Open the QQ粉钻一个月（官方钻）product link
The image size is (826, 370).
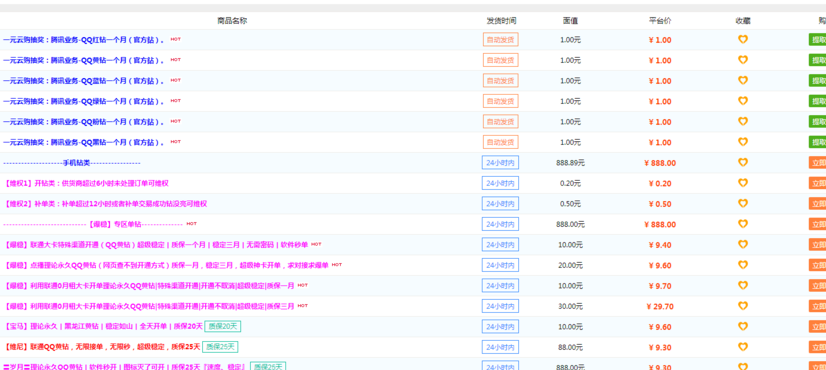84,122
